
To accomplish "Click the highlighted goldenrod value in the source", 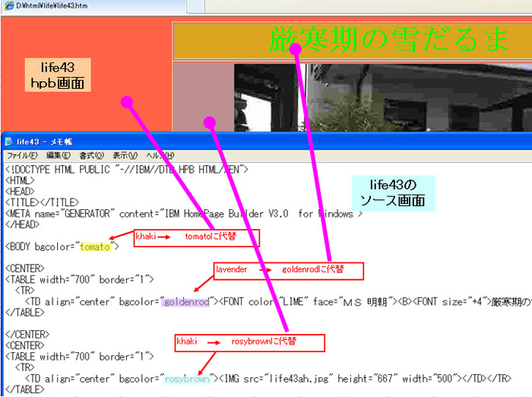I will pyautogui.click(x=185, y=302).
